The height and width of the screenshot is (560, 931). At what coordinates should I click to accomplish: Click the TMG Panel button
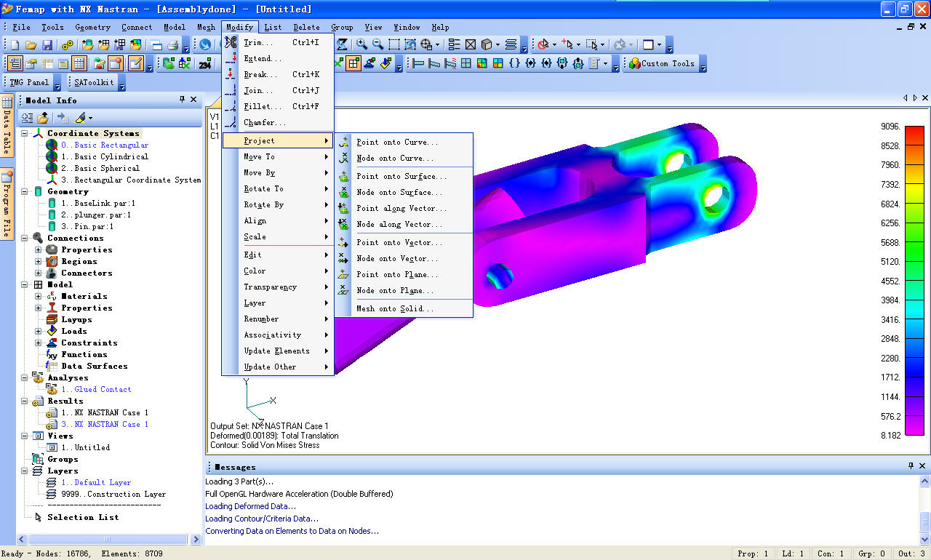coord(30,83)
